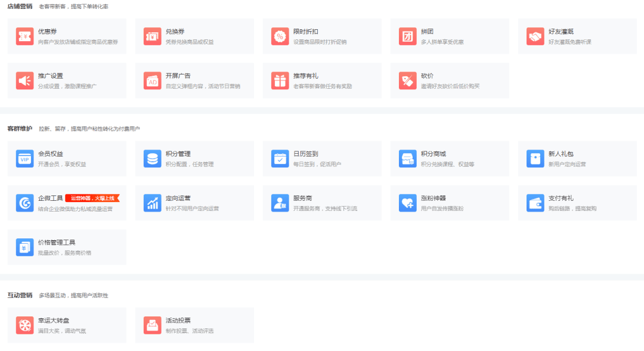
Task: Open 价格管理工具 title link
Action: tap(57, 243)
